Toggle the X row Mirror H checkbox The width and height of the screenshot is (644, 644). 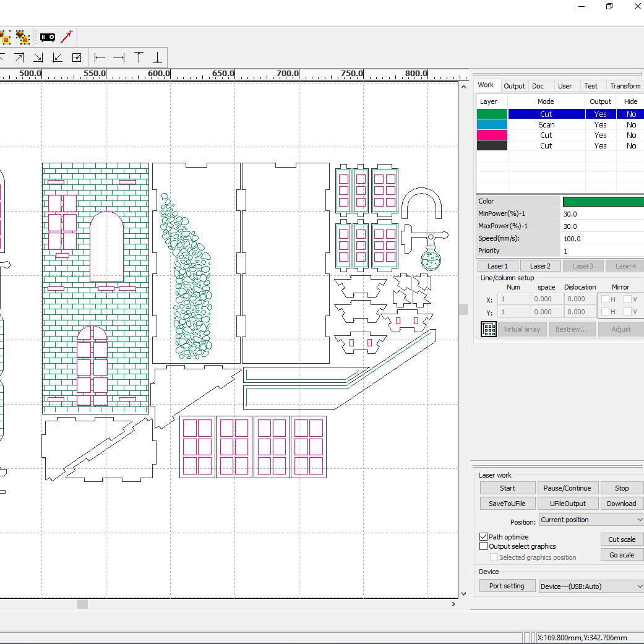[606, 299]
